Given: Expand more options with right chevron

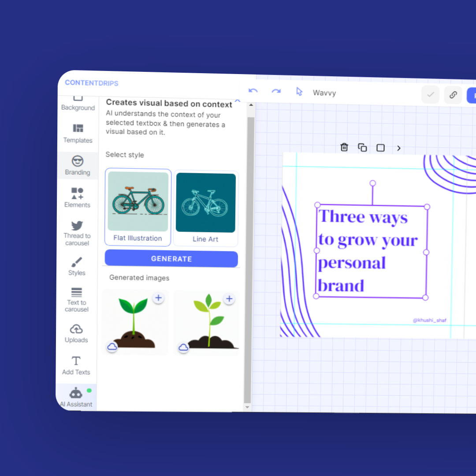Looking at the screenshot, I should tap(398, 149).
